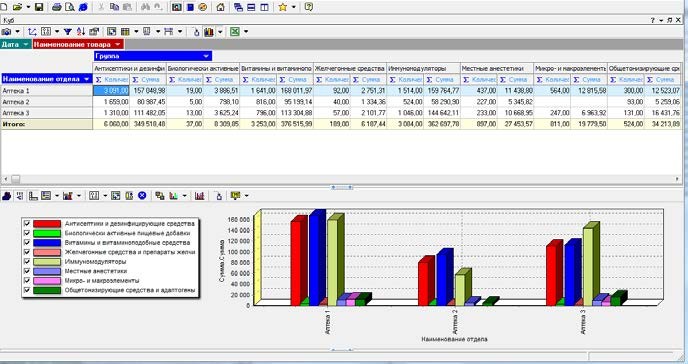This screenshot has width=688, height=364.
Task: Select the Аптека 3 row header
Action: [x=47, y=113]
